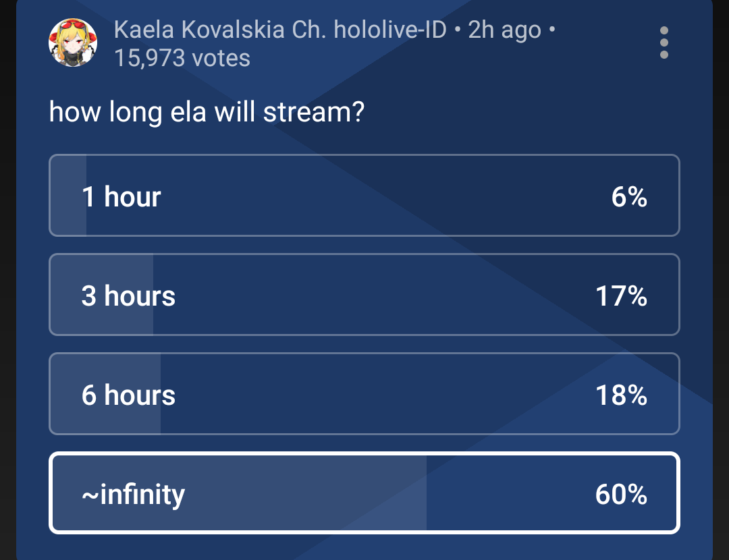Image resolution: width=729 pixels, height=560 pixels.
Task: Click the 18% result percentage
Action: click(621, 395)
